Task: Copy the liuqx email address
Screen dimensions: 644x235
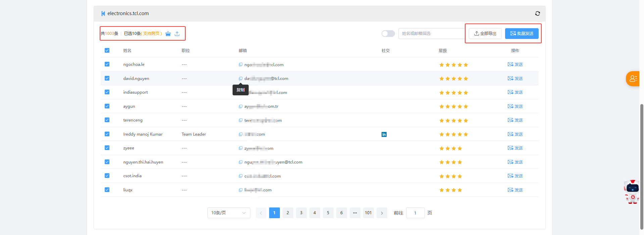Action: pos(241,190)
